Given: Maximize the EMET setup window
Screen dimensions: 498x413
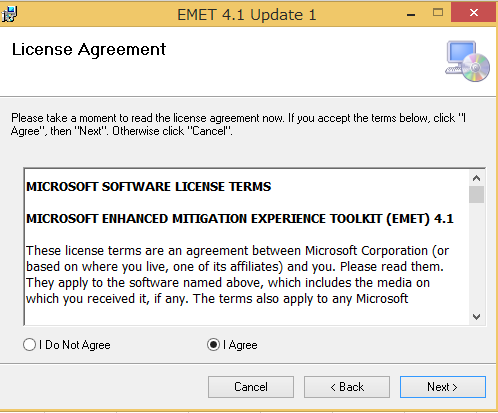Looking at the screenshot, I should (x=438, y=13).
